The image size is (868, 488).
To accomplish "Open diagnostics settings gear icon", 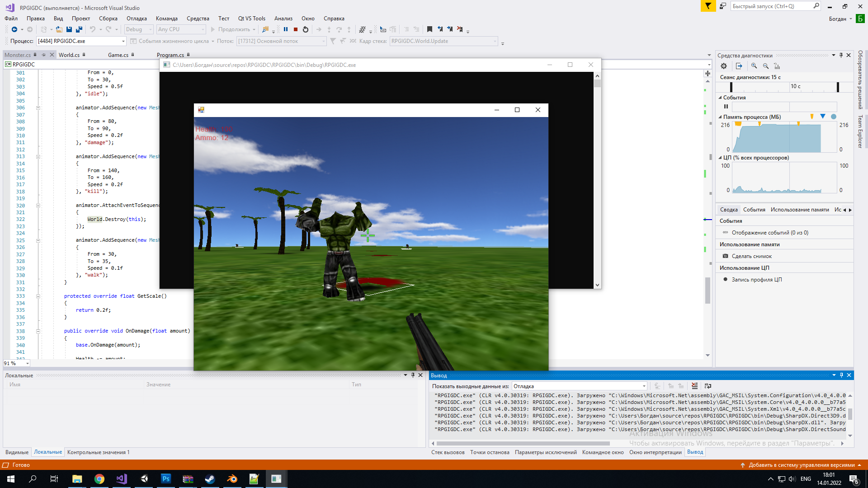I will click(x=724, y=66).
